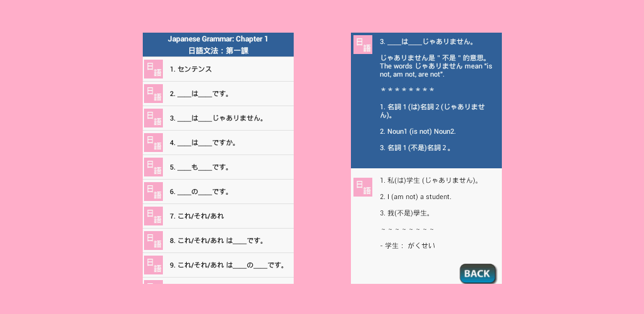Click the icon beside lesson 5 も です
This screenshot has width=644, height=314.
(153, 167)
